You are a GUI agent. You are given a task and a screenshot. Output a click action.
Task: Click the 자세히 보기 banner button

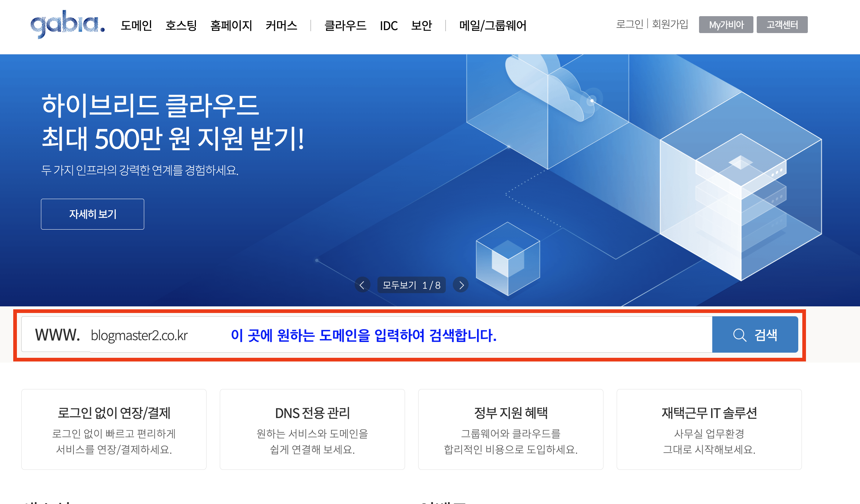click(x=93, y=214)
